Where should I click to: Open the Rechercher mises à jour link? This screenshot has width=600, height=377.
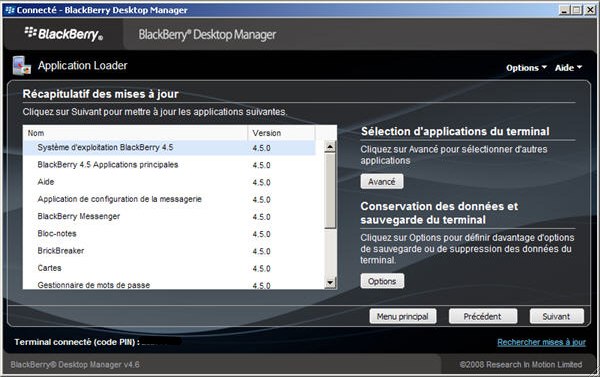[541, 342]
